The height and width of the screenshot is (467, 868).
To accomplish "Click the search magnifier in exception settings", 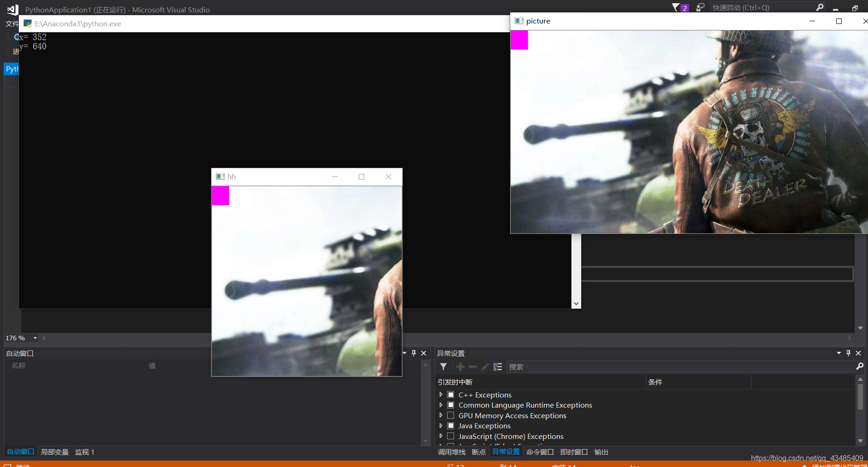I will (859, 366).
